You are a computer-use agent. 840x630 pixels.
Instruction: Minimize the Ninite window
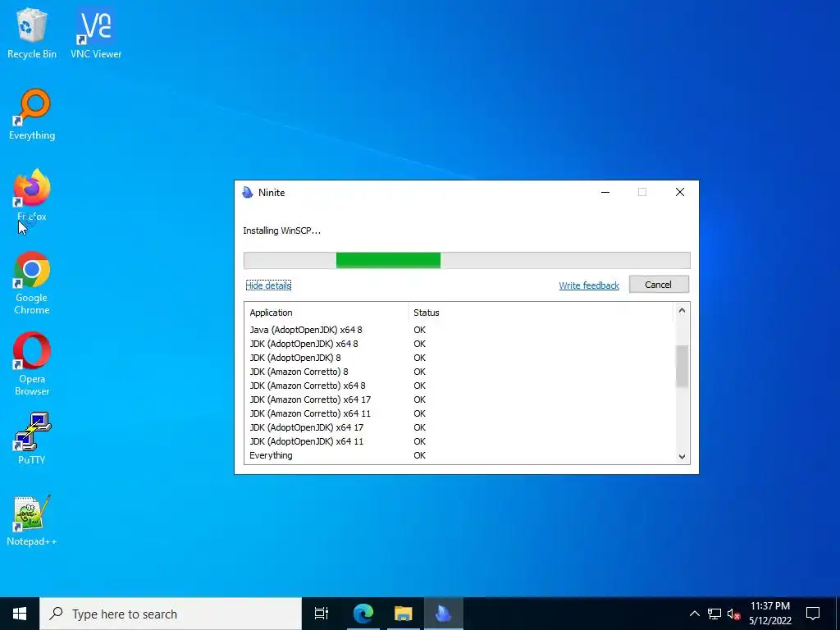(x=605, y=192)
